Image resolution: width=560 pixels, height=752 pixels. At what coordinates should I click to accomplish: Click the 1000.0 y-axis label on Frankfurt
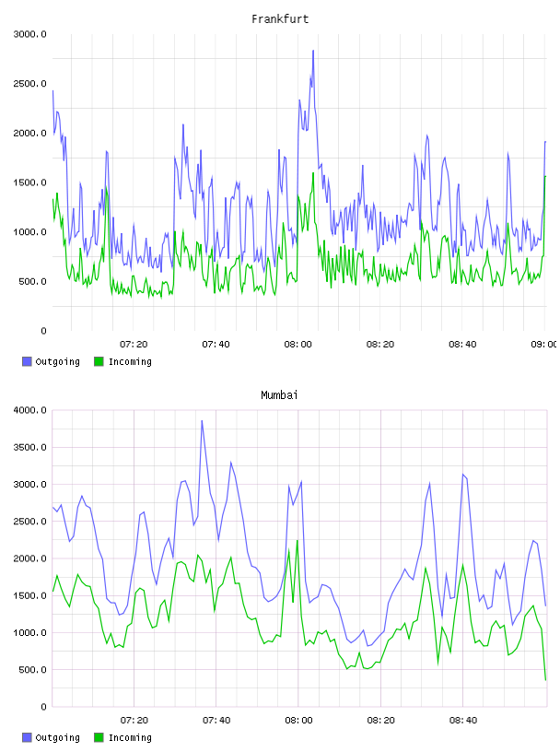[29, 231]
